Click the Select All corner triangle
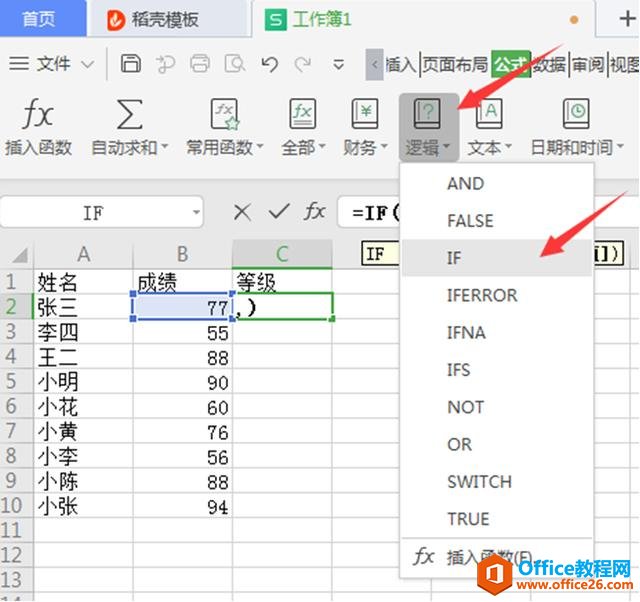Viewport: 640px width, 602px height. pos(20,255)
